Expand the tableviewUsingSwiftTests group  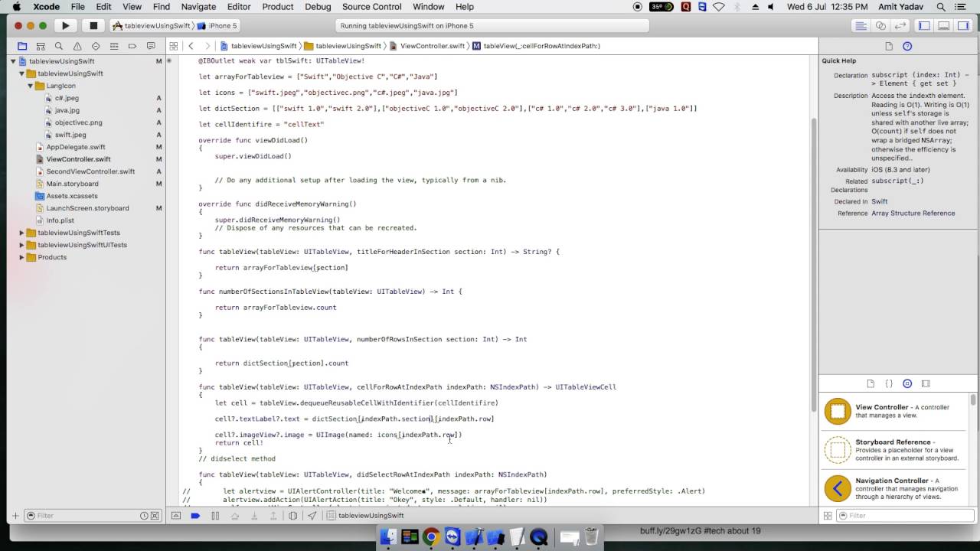21,233
